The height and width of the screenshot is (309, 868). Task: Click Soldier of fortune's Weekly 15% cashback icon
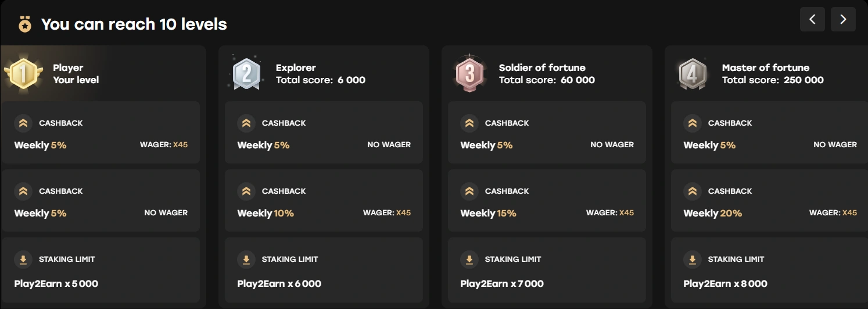[x=469, y=191]
